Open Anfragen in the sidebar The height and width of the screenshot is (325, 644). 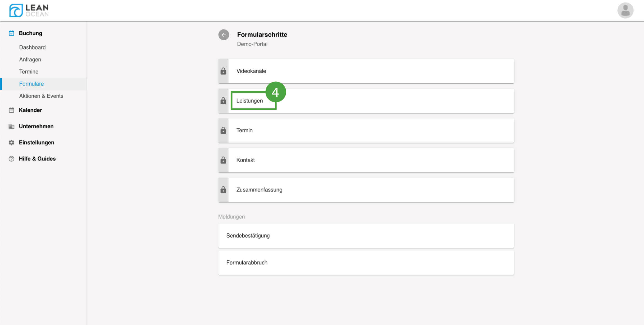(30, 60)
